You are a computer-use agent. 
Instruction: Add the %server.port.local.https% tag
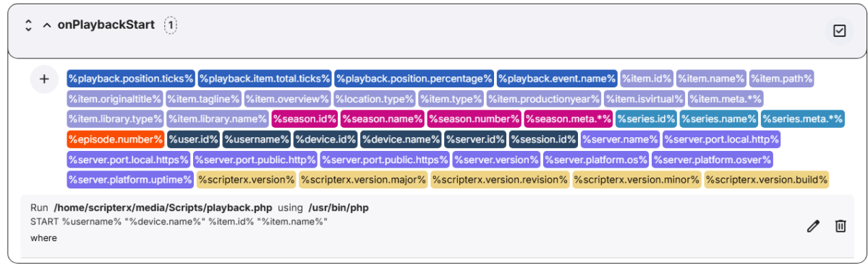pos(128,159)
